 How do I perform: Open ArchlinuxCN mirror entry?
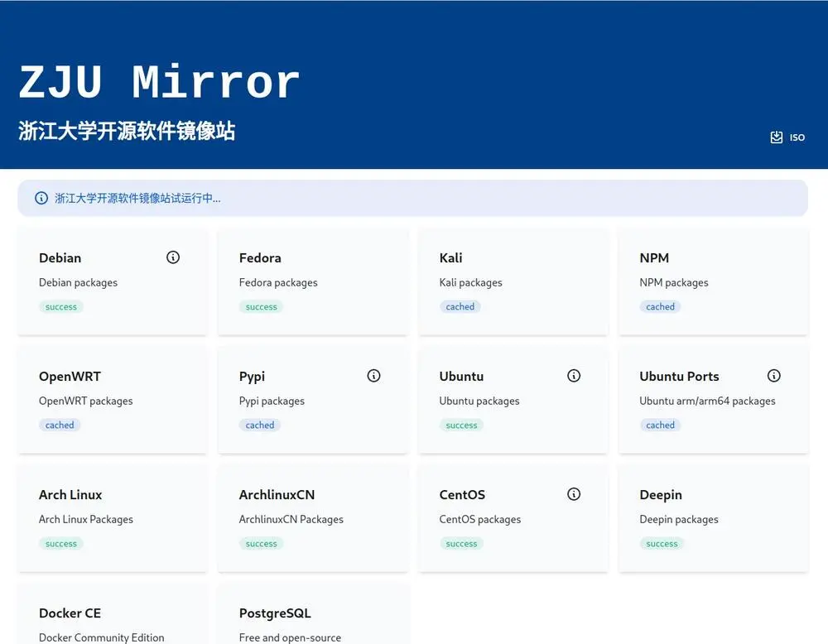coord(277,495)
